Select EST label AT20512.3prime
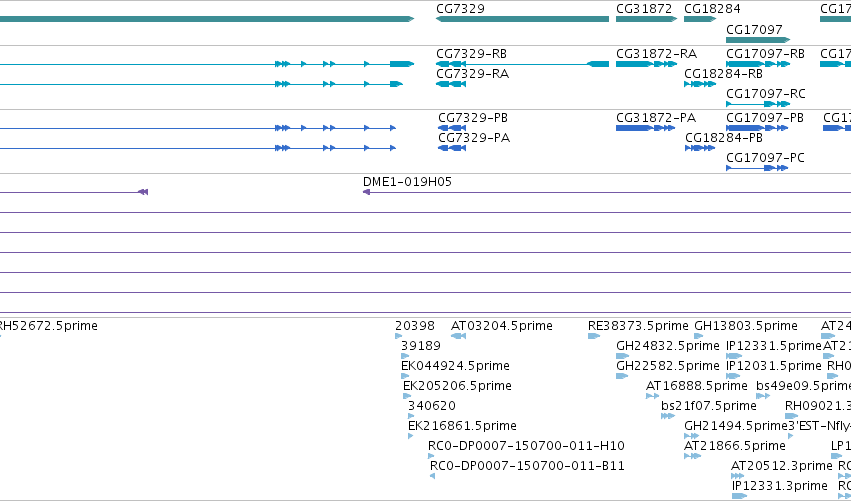The width and height of the screenshot is (851, 501). [x=782, y=466]
